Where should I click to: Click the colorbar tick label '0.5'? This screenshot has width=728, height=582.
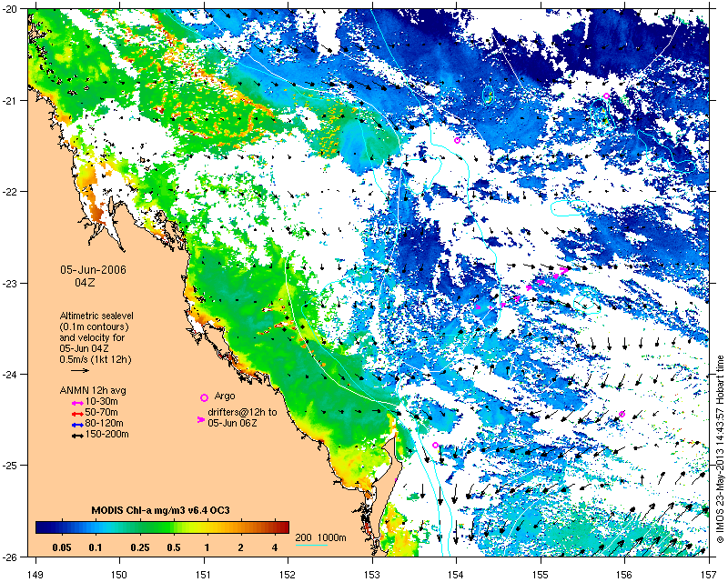click(174, 547)
